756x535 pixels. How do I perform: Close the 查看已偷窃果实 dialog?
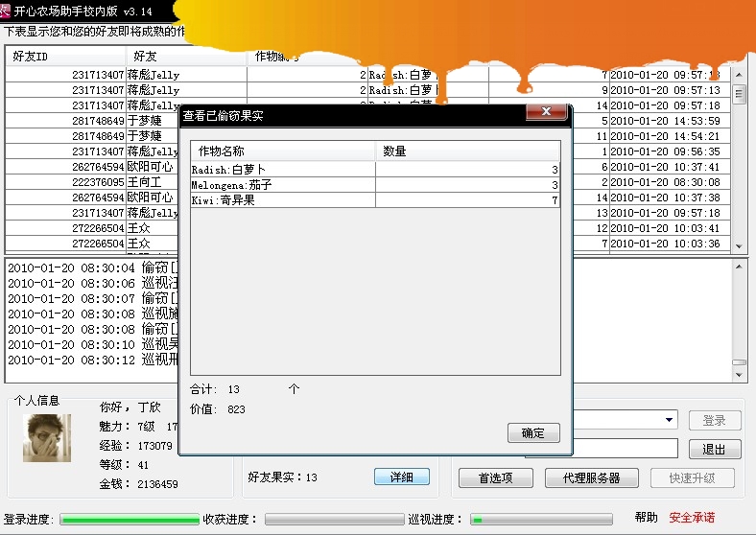tap(546, 113)
